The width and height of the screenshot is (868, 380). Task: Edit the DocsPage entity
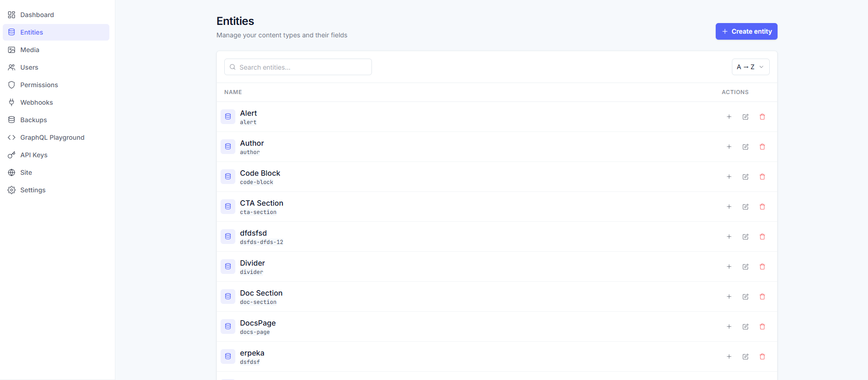745,327
